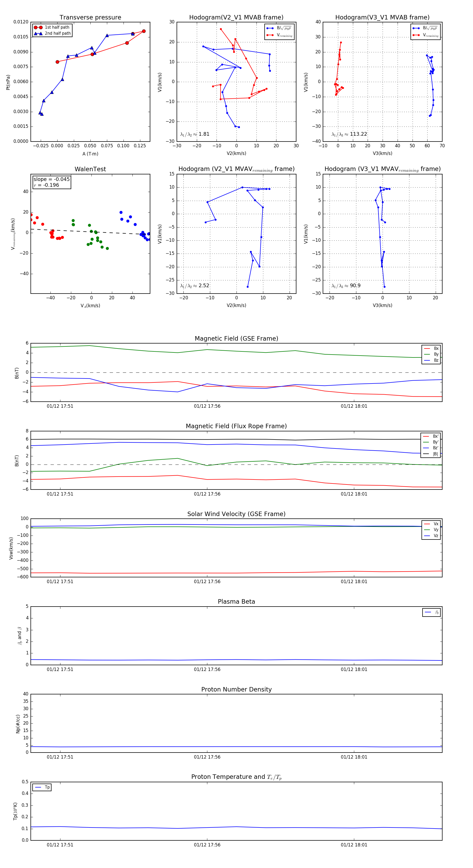Viewport: 473px width, 868px height.
Task: Click the Transverse pressure plot title
Action: 90,18
